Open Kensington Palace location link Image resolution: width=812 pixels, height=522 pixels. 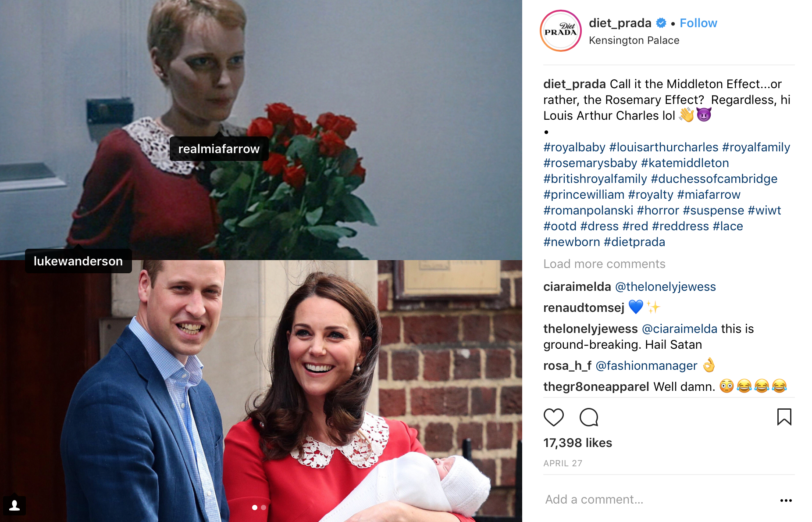point(634,40)
